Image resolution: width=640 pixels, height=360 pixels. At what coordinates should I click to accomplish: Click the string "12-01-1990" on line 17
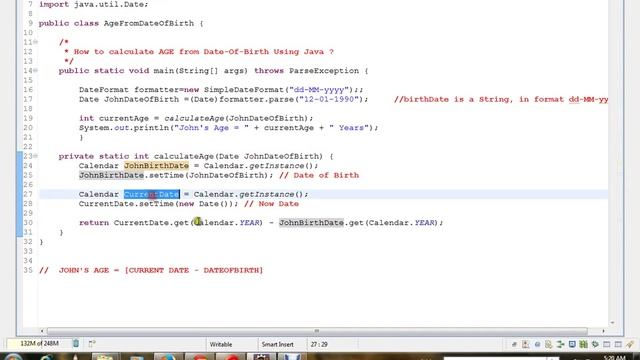tap(329, 99)
